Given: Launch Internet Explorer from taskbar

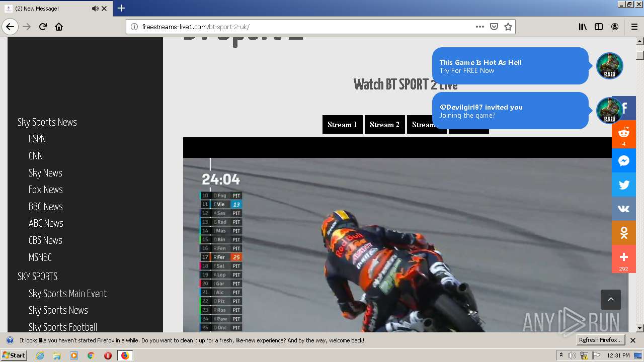Looking at the screenshot, I should 40,355.
